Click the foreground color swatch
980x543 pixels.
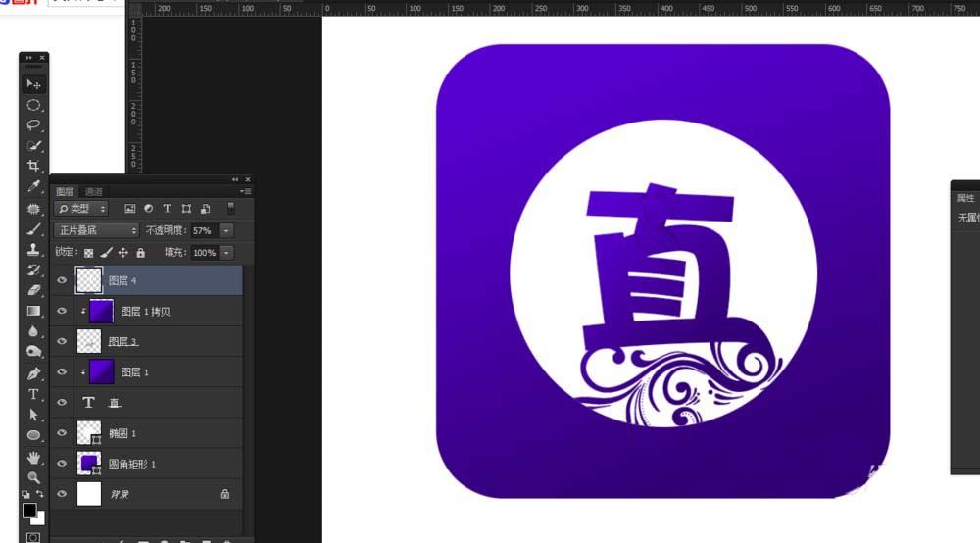pos(28,510)
